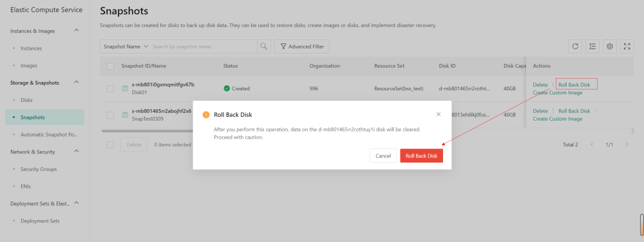Click the Organization column header
Image resolution: width=644 pixels, height=242 pixels.
click(325, 66)
